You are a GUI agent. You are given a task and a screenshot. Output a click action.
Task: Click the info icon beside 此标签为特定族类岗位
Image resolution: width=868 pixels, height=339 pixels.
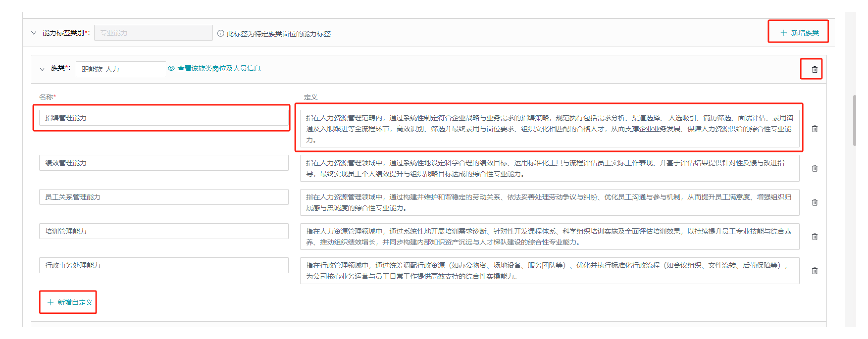click(x=220, y=33)
